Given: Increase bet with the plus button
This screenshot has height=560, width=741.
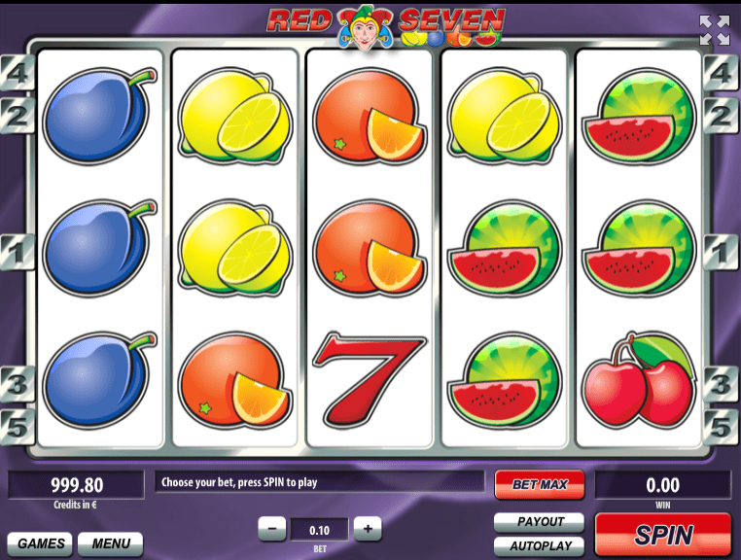Looking at the screenshot, I should click(x=368, y=529).
